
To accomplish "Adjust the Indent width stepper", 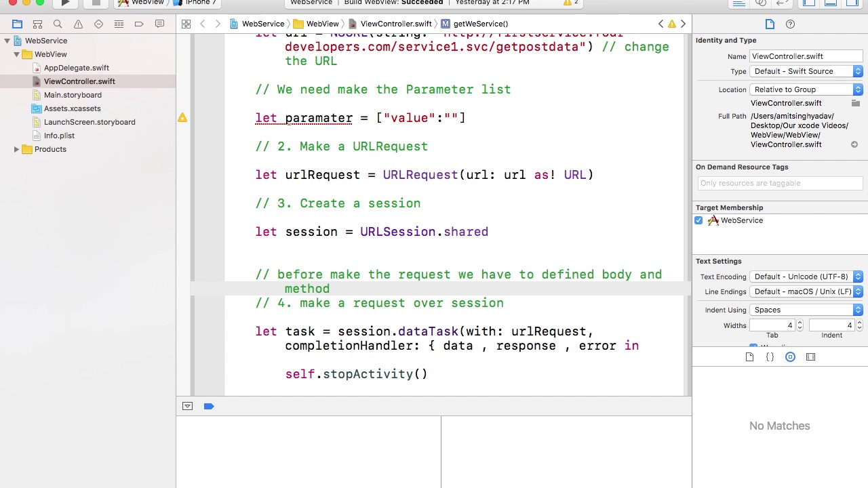I will point(859,325).
